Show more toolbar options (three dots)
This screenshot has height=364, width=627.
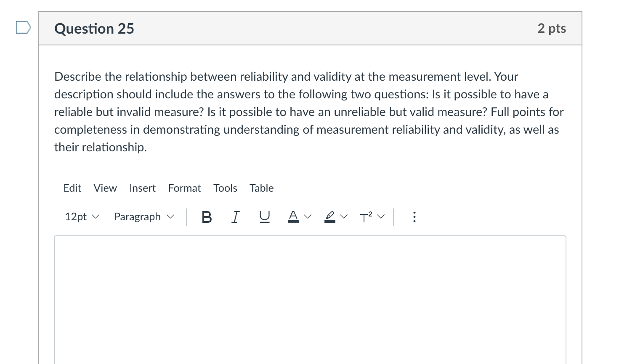coord(414,217)
